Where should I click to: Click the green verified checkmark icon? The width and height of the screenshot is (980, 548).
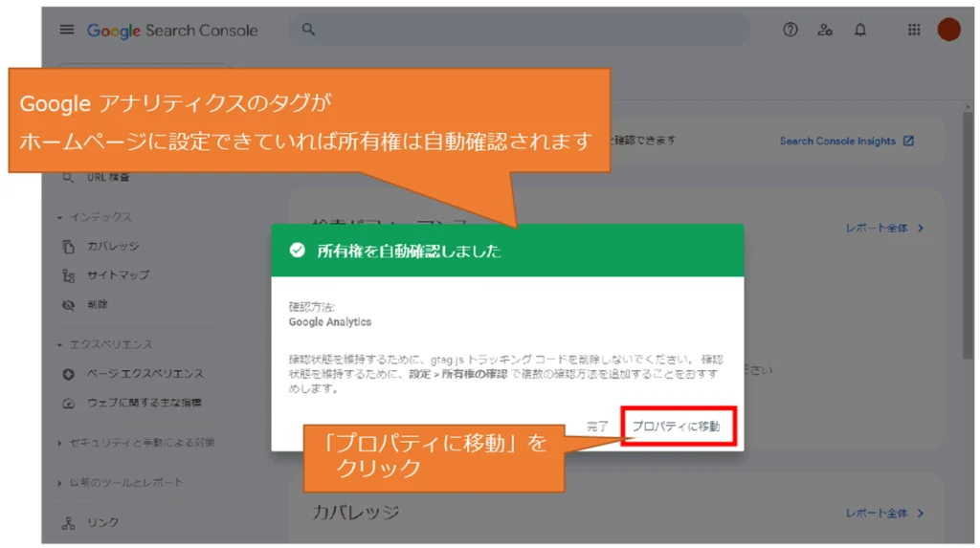coord(298,251)
